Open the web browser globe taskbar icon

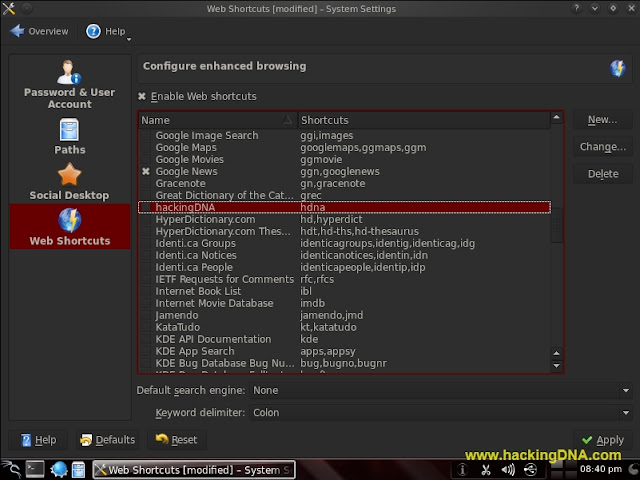(x=59, y=469)
